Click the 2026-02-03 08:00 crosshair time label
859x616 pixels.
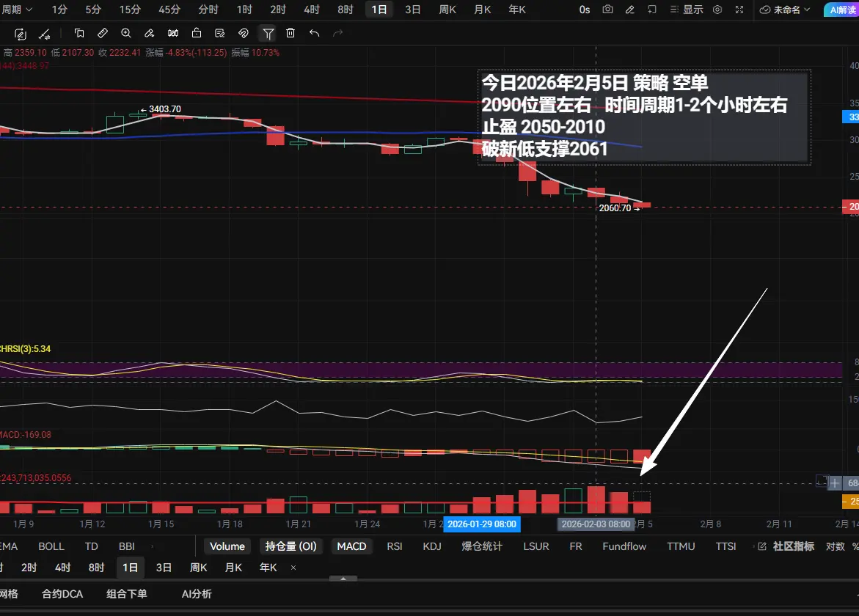596,524
